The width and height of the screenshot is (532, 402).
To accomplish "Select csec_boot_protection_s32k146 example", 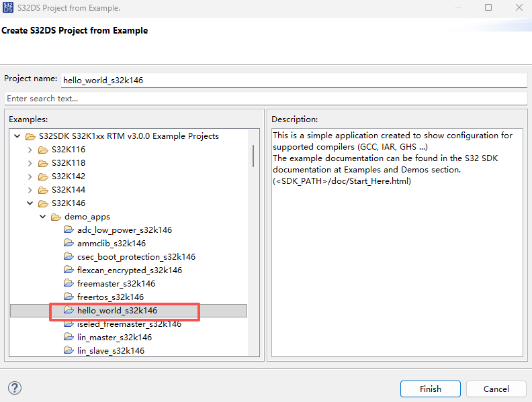I will (x=136, y=257).
